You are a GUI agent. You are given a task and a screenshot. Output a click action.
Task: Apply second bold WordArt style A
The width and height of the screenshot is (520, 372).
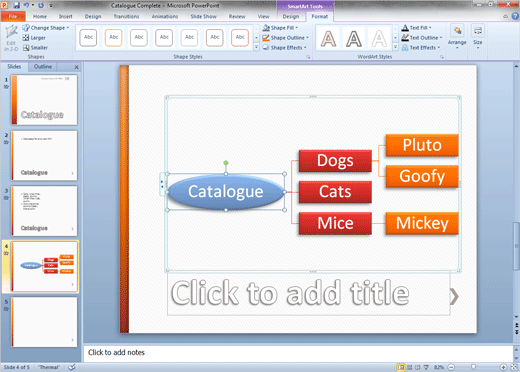354,39
